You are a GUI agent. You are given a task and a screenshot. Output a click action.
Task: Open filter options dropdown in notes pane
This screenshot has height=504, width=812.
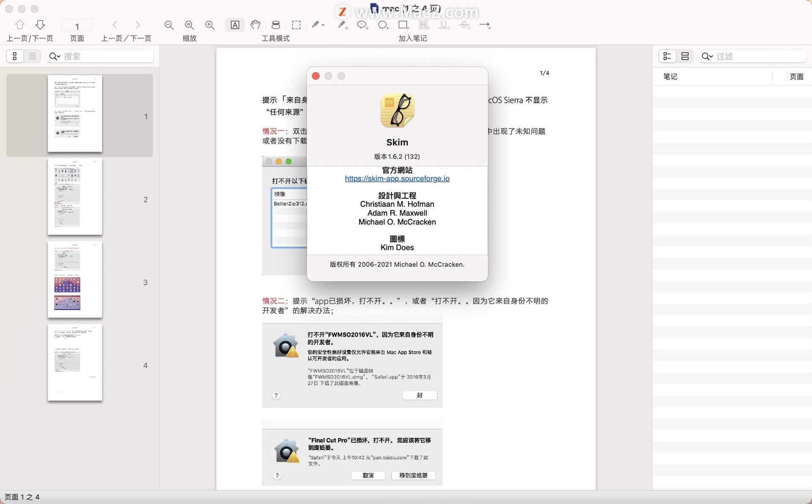(x=707, y=56)
